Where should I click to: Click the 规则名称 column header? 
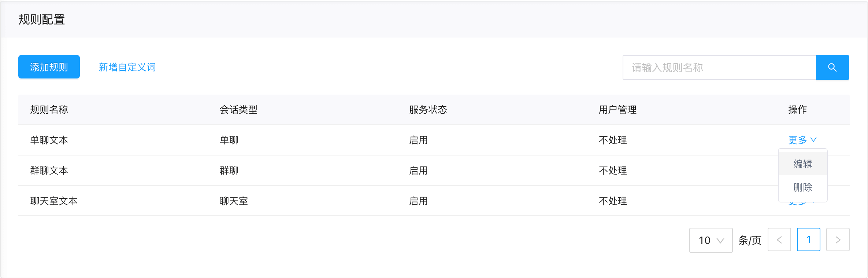tap(49, 110)
